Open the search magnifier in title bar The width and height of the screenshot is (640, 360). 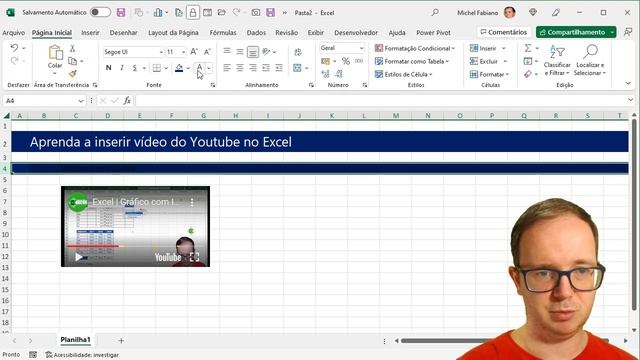pos(435,13)
